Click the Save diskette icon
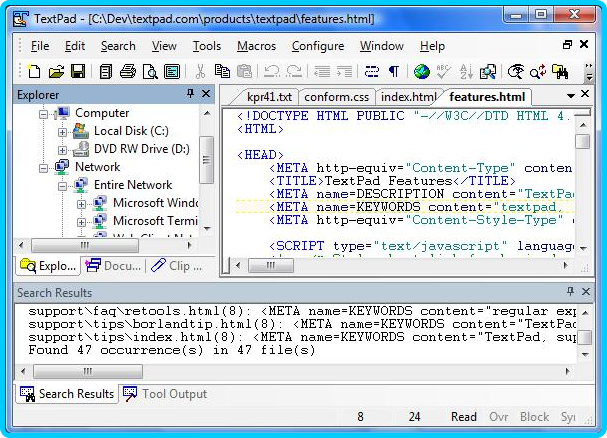607x438 pixels. [x=78, y=71]
